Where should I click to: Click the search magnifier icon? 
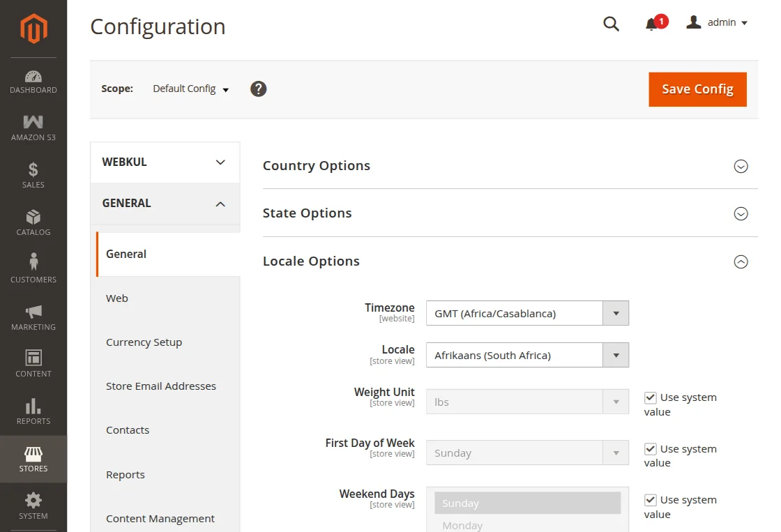click(611, 24)
